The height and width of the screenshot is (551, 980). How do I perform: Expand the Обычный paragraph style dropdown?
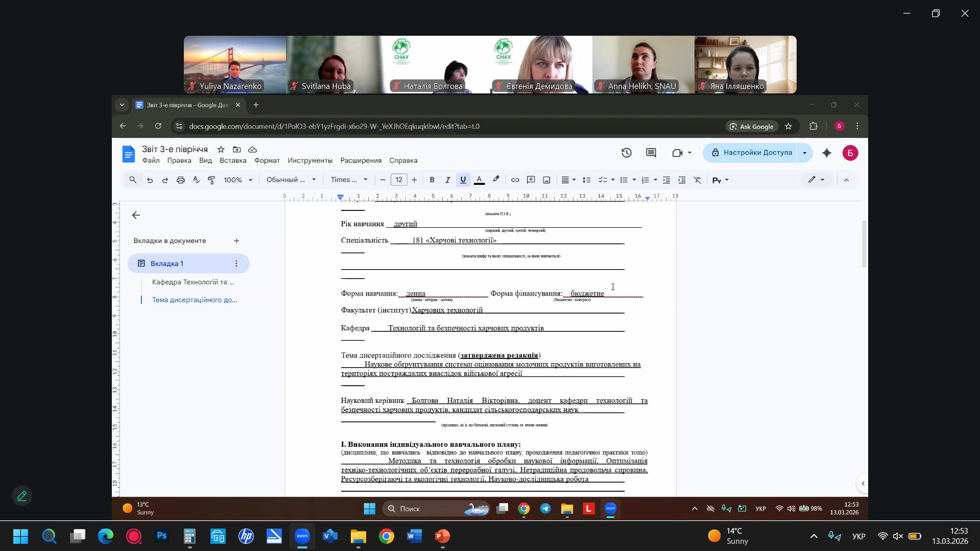coord(291,180)
